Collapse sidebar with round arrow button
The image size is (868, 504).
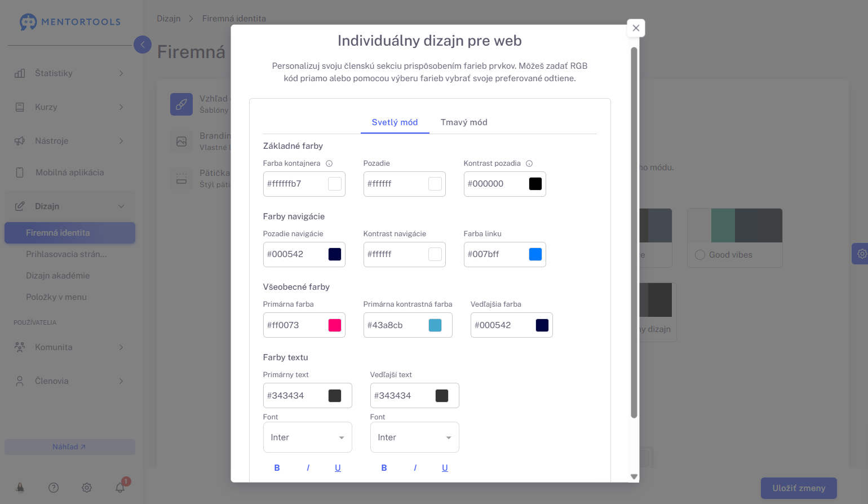[x=143, y=45]
